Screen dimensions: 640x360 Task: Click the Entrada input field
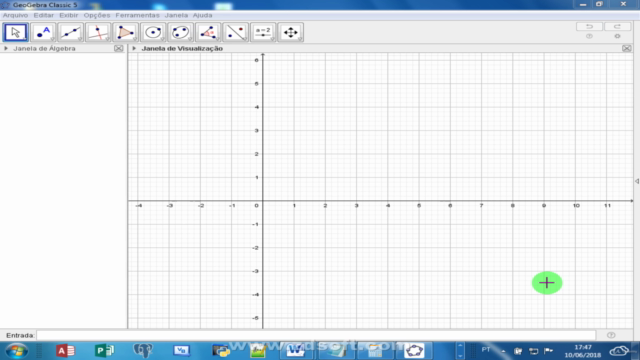(x=316, y=335)
